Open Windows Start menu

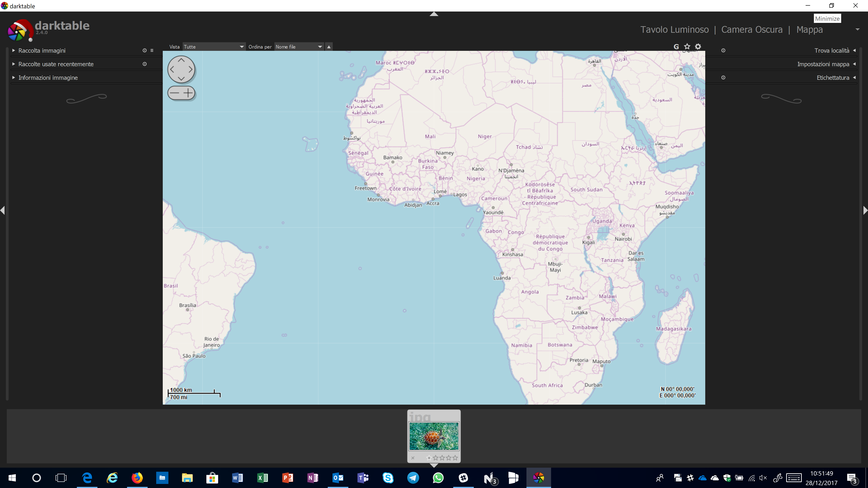12,478
